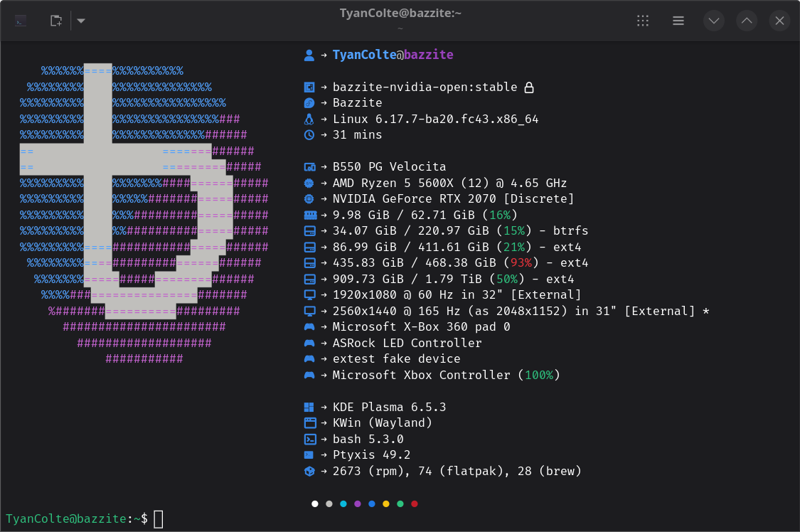800x532 pixels.
Task: Click gamepad icon beside Microsoft Xbox Controller
Action: pyautogui.click(x=309, y=376)
